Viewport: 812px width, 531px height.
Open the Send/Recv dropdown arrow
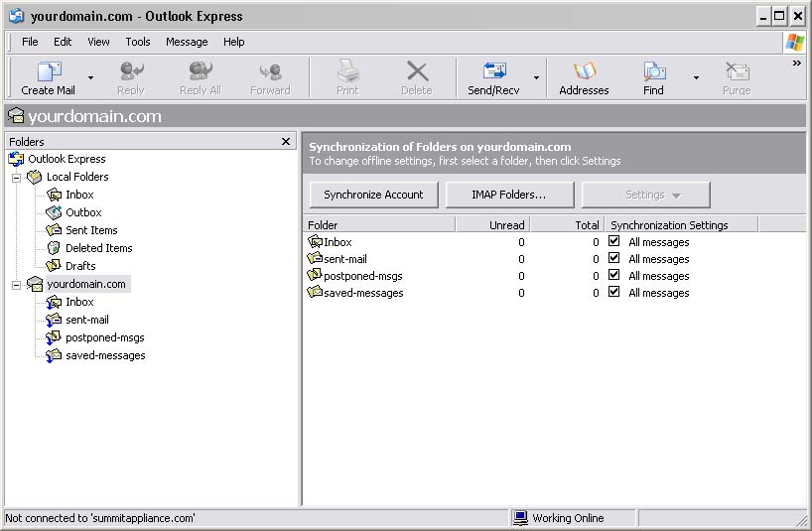(536, 77)
